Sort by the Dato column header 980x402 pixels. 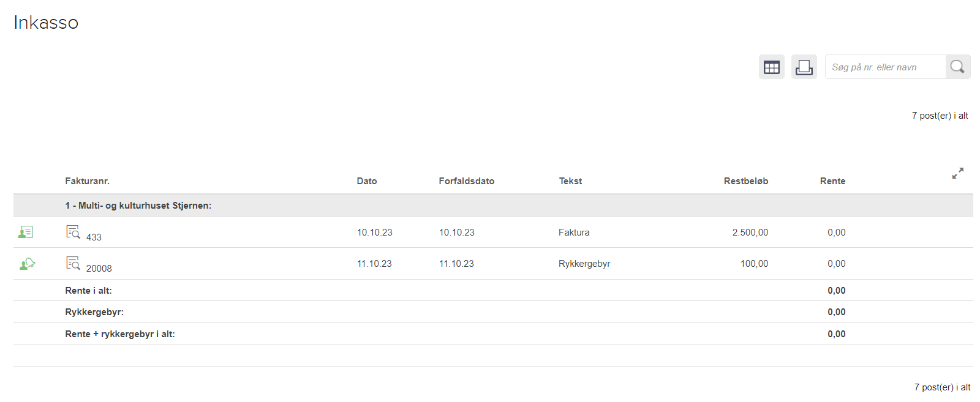pos(366,181)
